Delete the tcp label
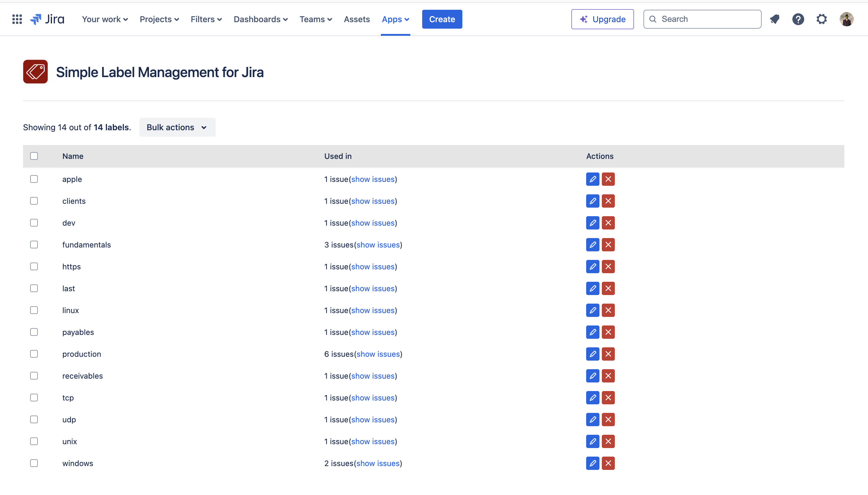 pyautogui.click(x=608, y=398)
